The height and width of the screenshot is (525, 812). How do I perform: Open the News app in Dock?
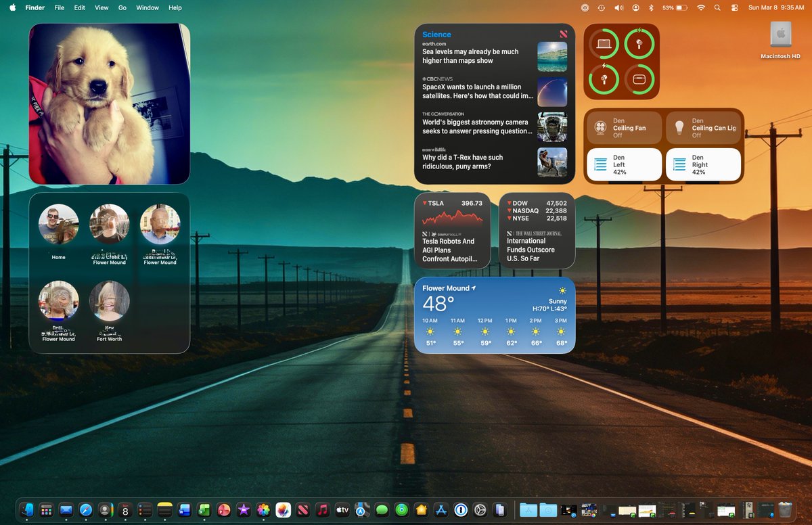click(303, 510)
